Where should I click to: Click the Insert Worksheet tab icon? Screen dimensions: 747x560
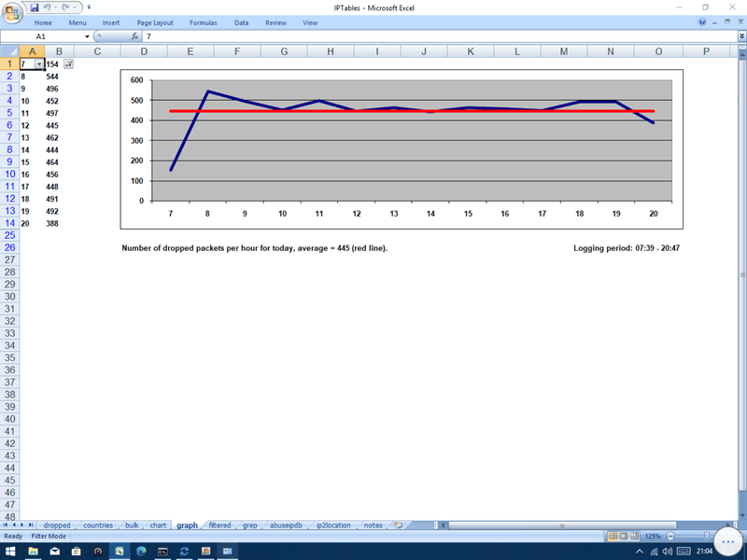[x=399, y=525]
